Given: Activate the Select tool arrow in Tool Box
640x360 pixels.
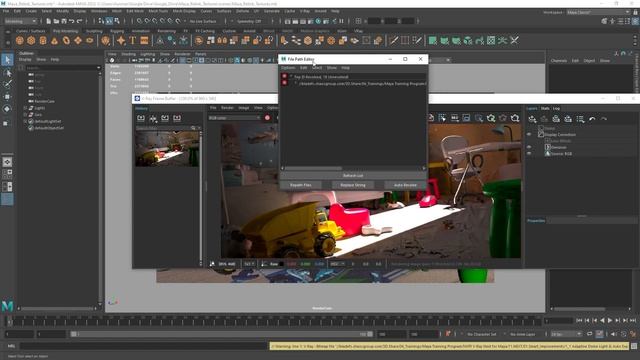Looking at the screenshot, I should pyautogui.click(x=7, y=60).
